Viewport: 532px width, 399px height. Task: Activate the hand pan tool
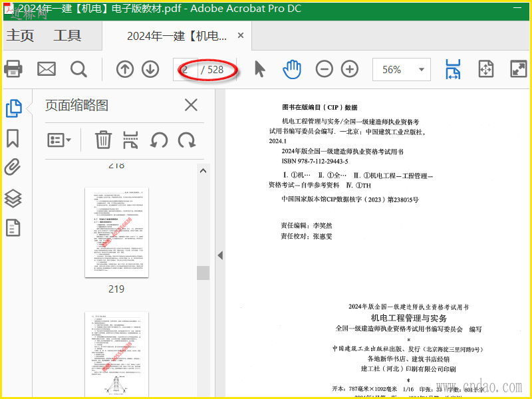click(292, 69)
